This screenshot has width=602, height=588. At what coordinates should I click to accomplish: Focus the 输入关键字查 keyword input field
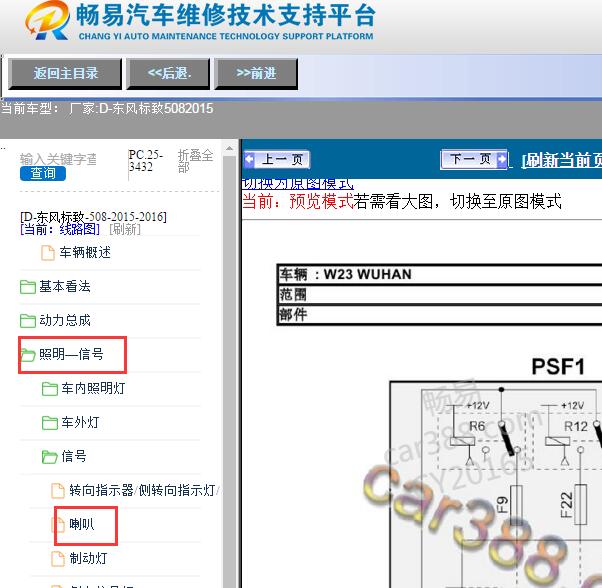[58, 159]
